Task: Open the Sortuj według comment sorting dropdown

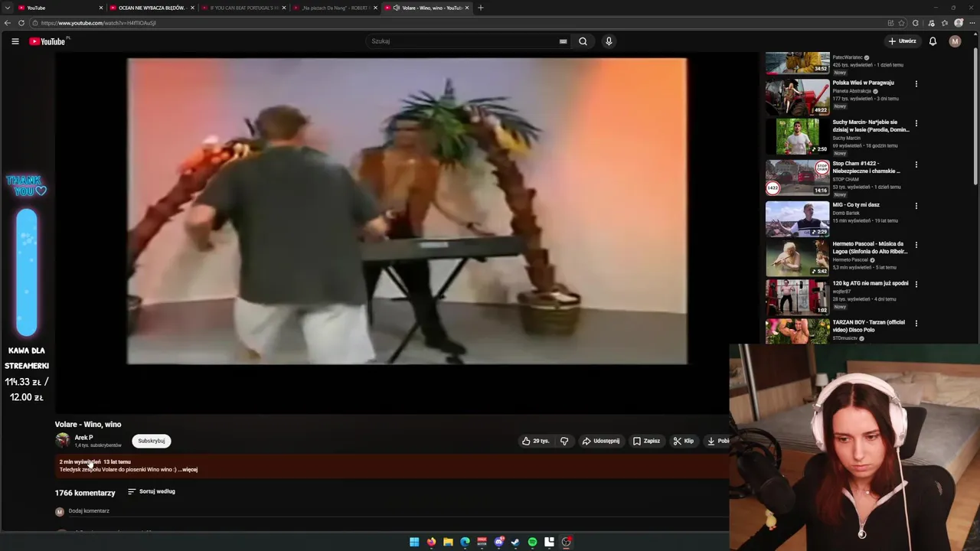Action: [152, 491]
